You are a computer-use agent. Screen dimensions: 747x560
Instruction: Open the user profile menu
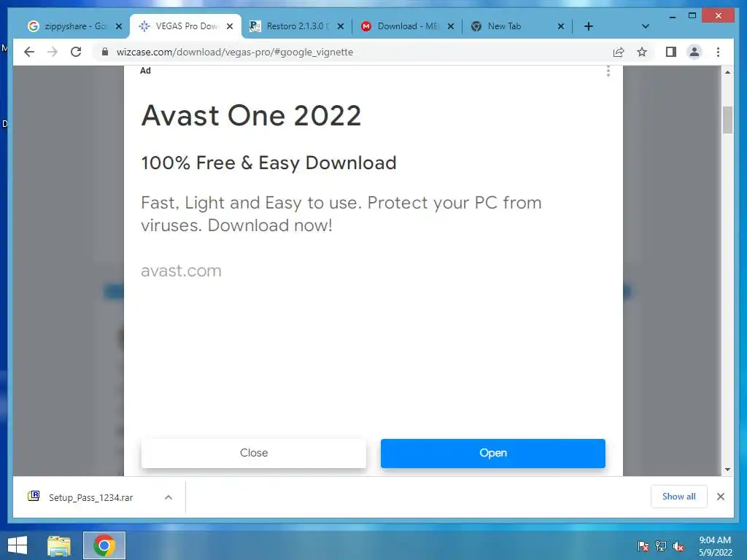click(x=694, y=52)
